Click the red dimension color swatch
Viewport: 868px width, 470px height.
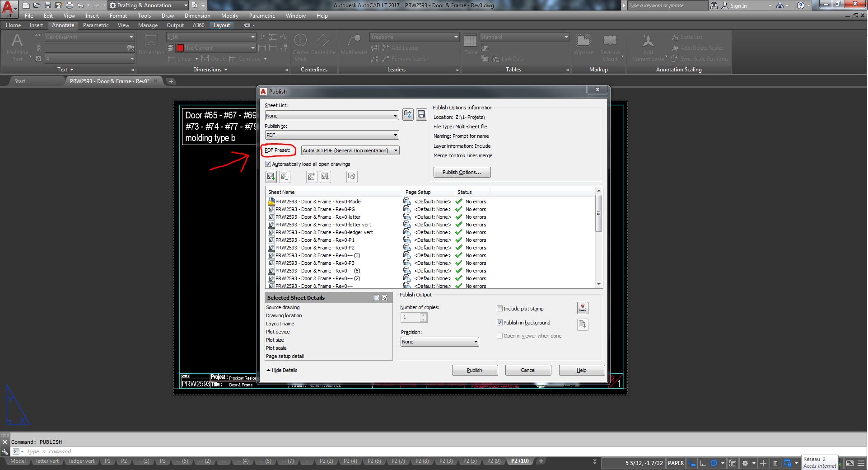(180, 47)
